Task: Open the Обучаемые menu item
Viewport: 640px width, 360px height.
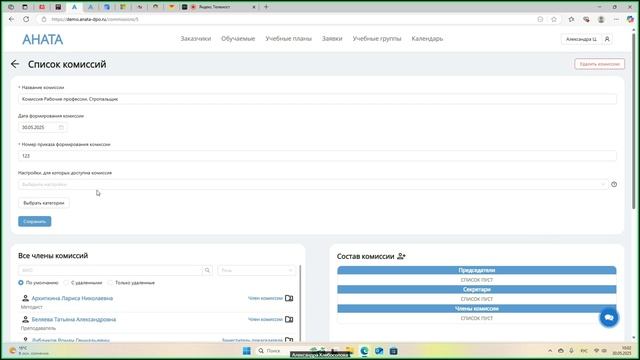Action: tap(238, 38)
